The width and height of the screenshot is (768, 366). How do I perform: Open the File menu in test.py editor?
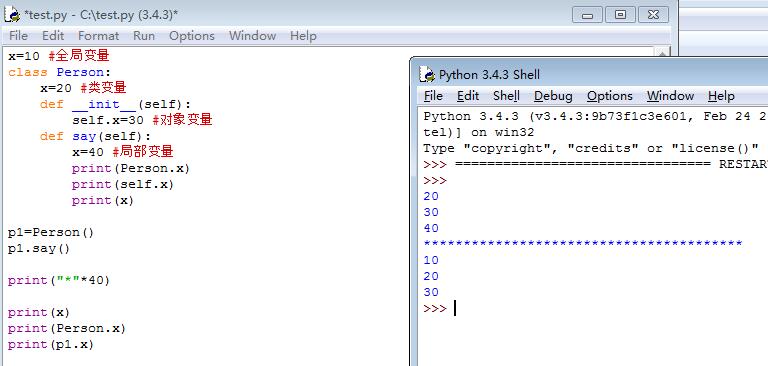(x=19, y=36)
